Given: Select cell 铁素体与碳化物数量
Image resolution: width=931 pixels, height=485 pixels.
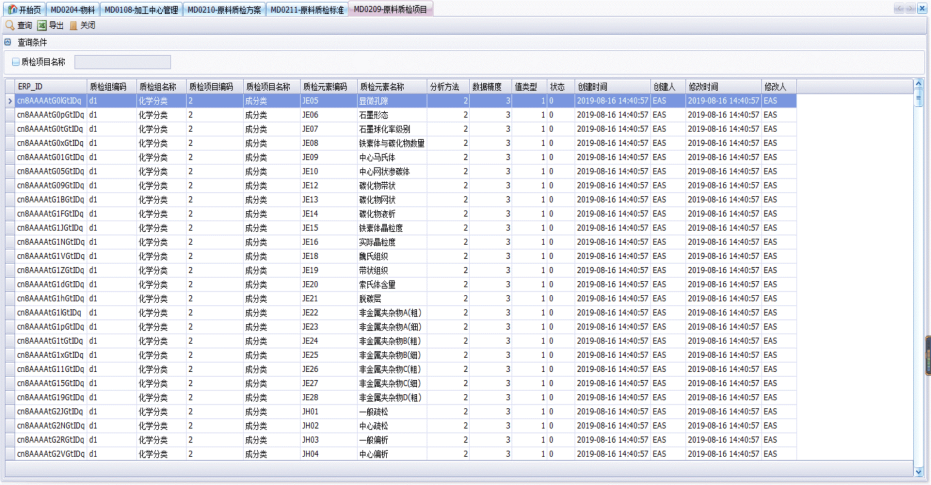Looking at the screenshot, I should pos(392,143).
